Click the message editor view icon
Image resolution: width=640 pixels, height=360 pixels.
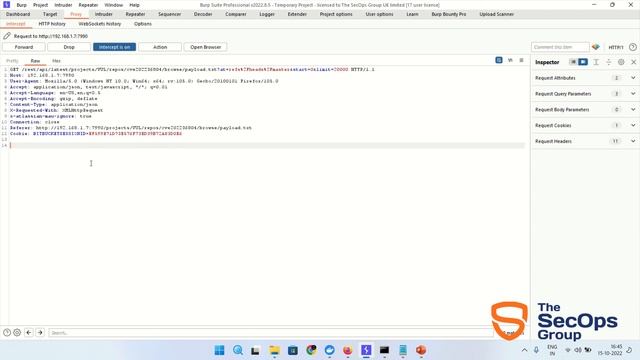(499, 60)
